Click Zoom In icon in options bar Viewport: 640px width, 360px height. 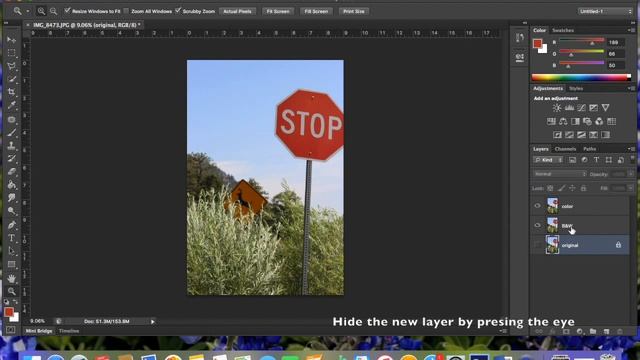pyautogui.click(x=41, y=11)
